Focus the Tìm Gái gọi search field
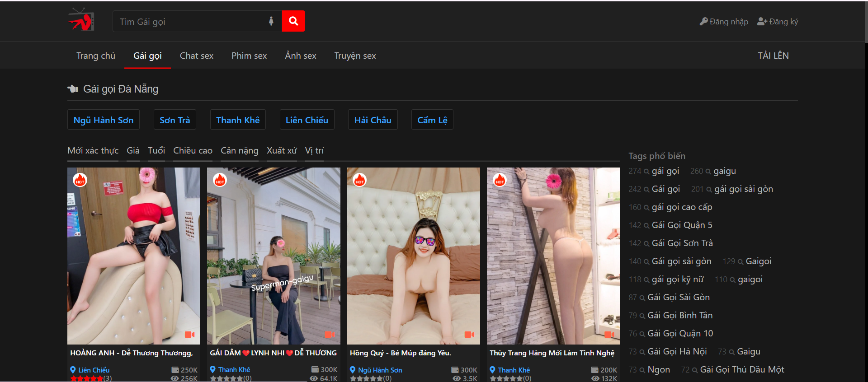 (x=190, y=21)
